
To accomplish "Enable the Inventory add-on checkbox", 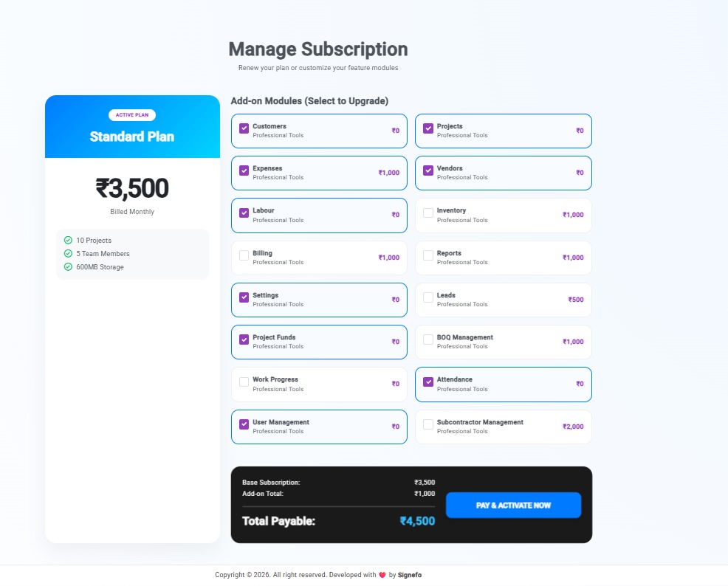I will [428, 213].
